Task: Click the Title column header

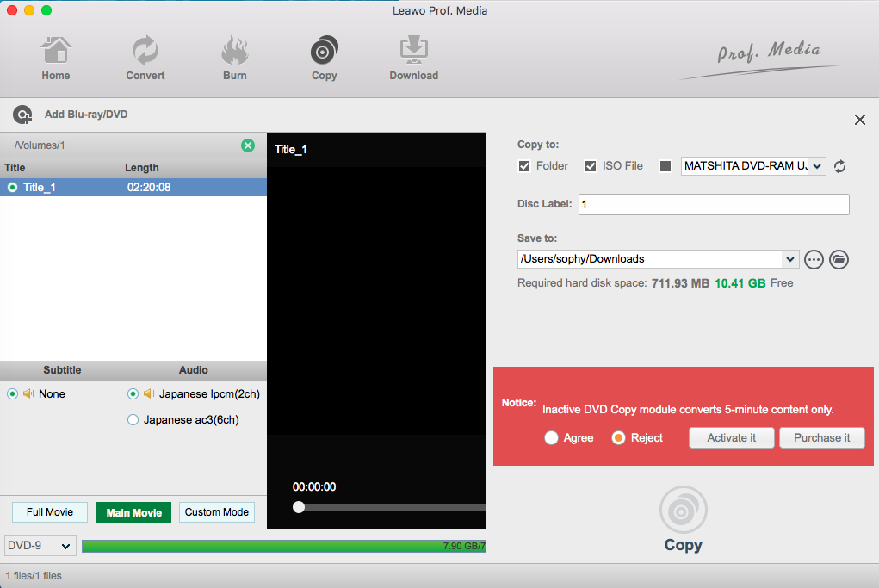Action: click(15, 168)
